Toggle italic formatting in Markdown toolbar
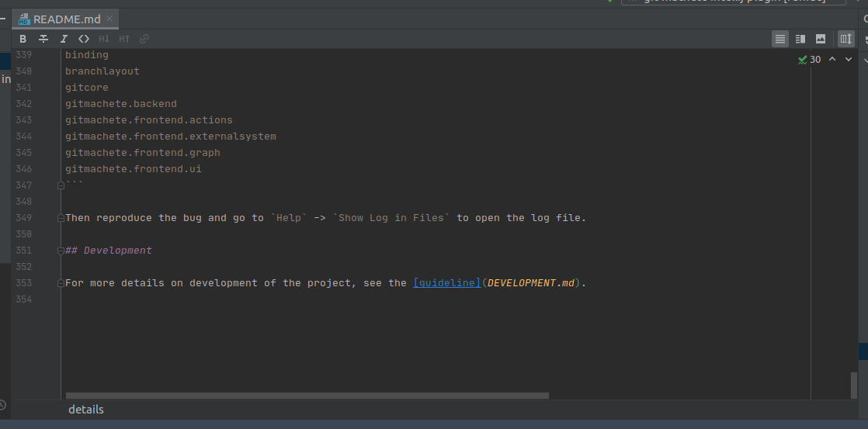This screenshot has height=429, width=868. point(64,39)
